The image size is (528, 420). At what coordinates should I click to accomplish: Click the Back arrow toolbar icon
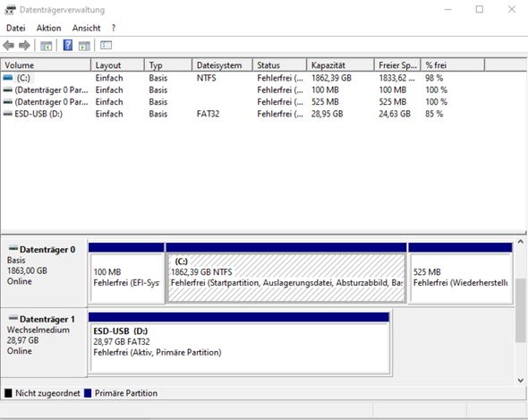click(x=8, y=45)
